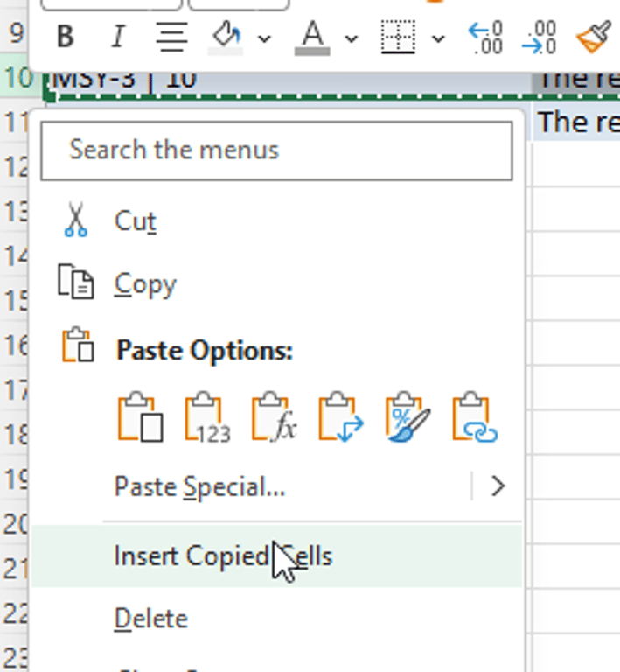Click the Paste Link icon

[475, 419]
